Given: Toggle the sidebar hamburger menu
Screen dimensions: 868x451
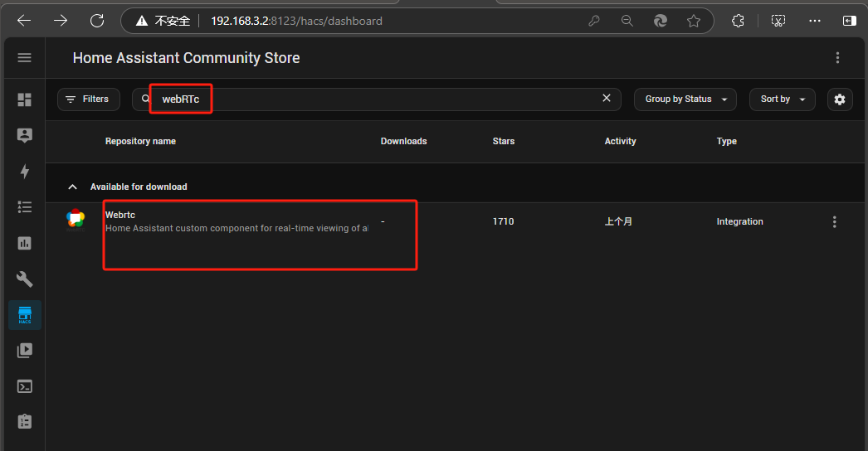Looking at the screenshot, I should click(24, 57).
